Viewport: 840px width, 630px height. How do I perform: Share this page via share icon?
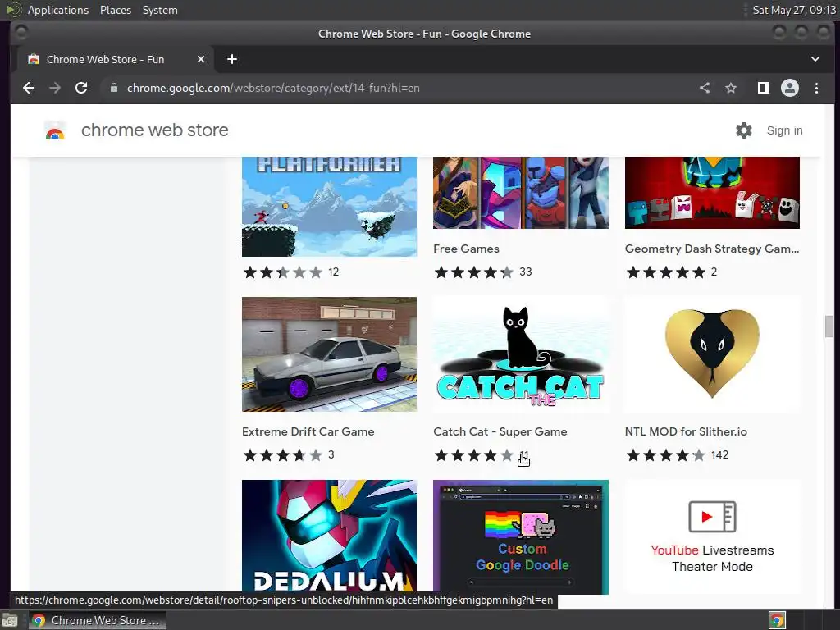pos(705,88)
